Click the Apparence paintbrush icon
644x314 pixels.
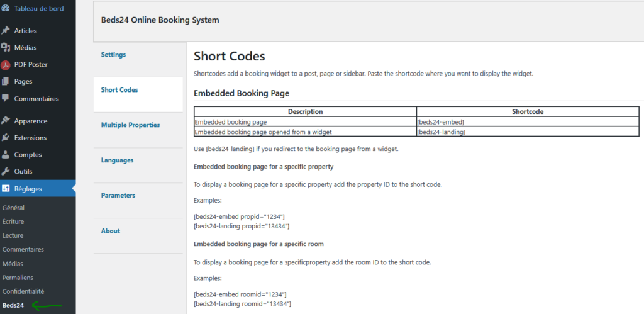[x=5, y=121]
